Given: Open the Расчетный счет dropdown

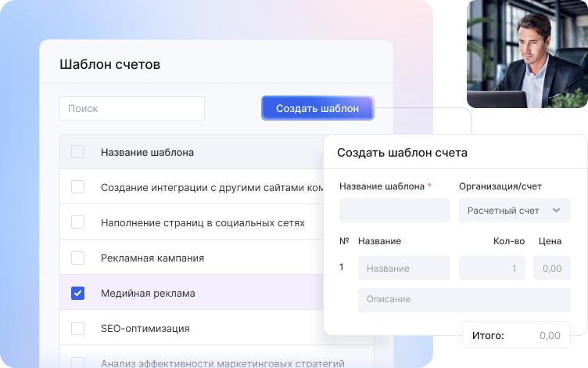Looking at the screenshot, I should [x=513, y=211].
